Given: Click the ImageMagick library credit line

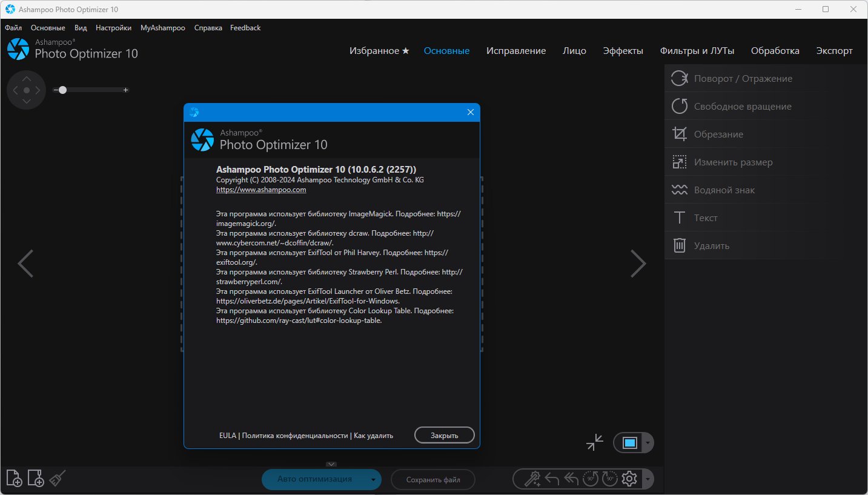Looking at the screenshot, I should [x=339, y=219].
